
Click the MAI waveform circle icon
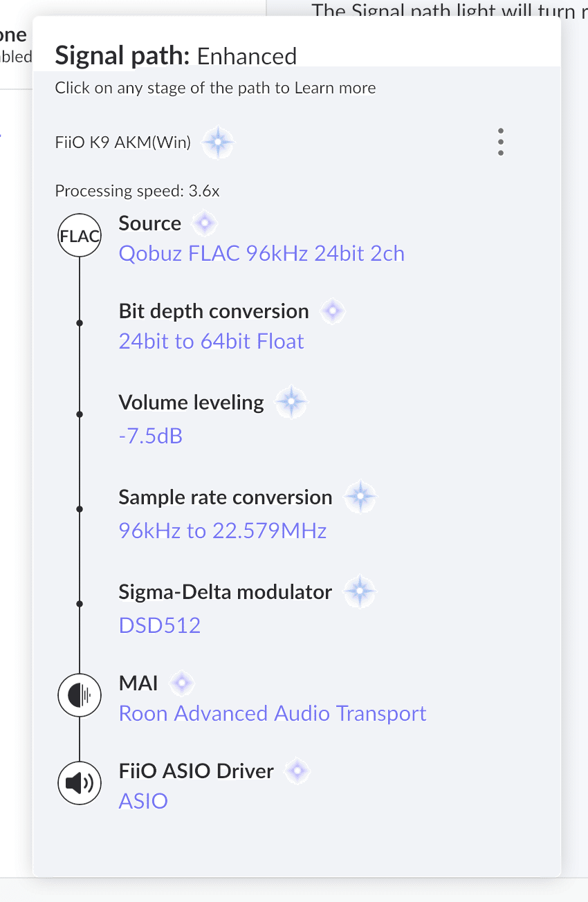[80, 694]
